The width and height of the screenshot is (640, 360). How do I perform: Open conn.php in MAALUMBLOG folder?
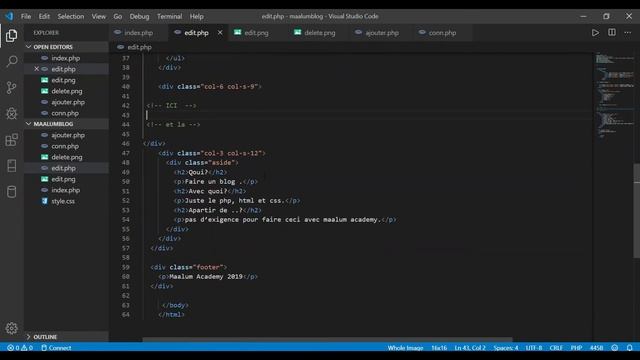point(66,146)
